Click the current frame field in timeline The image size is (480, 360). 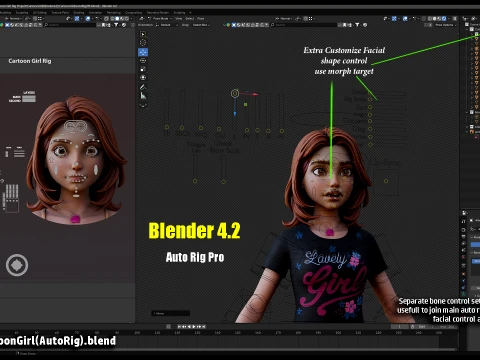(399, 326)
